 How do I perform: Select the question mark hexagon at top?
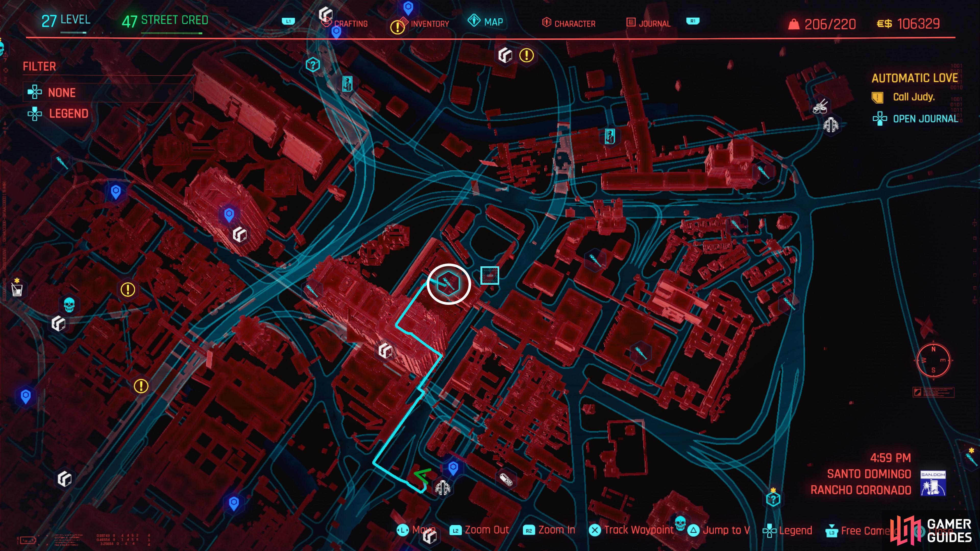[x=313, y=65]
